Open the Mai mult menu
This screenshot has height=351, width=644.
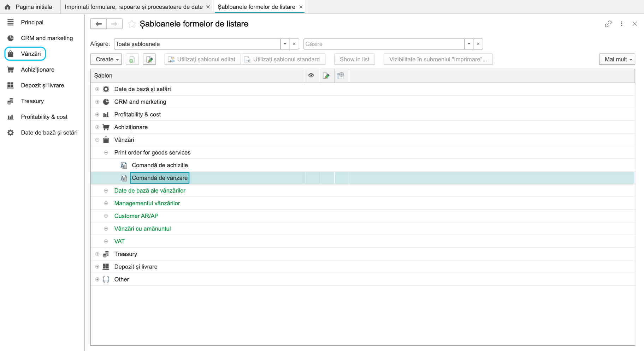(x=617, y=59)
